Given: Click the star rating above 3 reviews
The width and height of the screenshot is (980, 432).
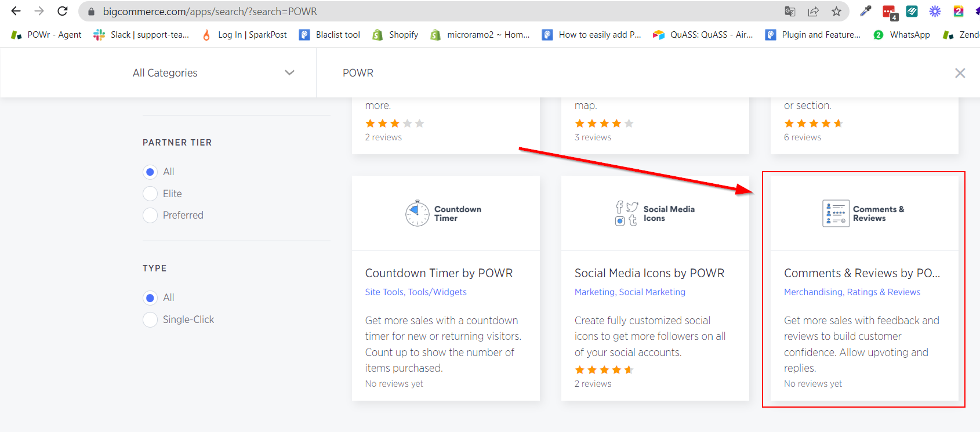Looking at the screenshot, I should coord(604,124).
